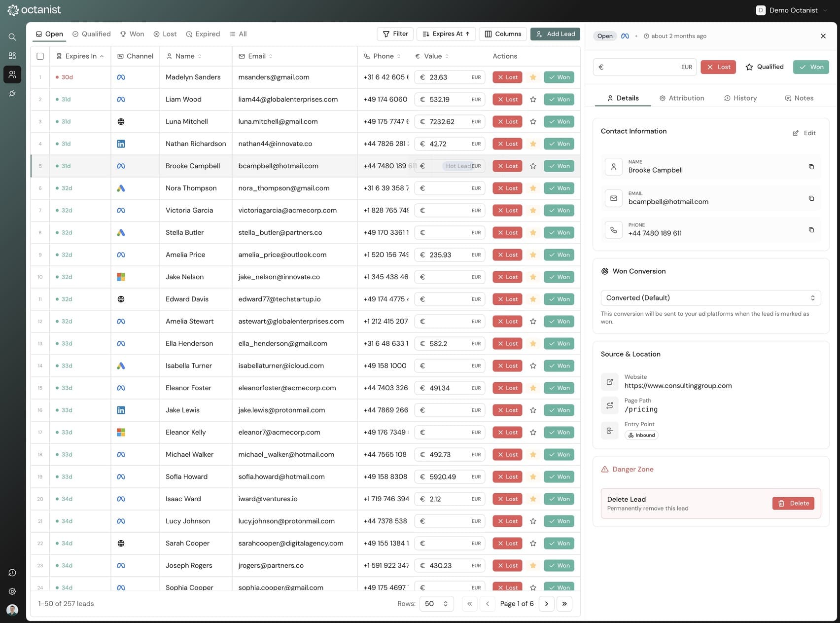
Task: Open the Rows per page selector
Action: coord(436,604)
